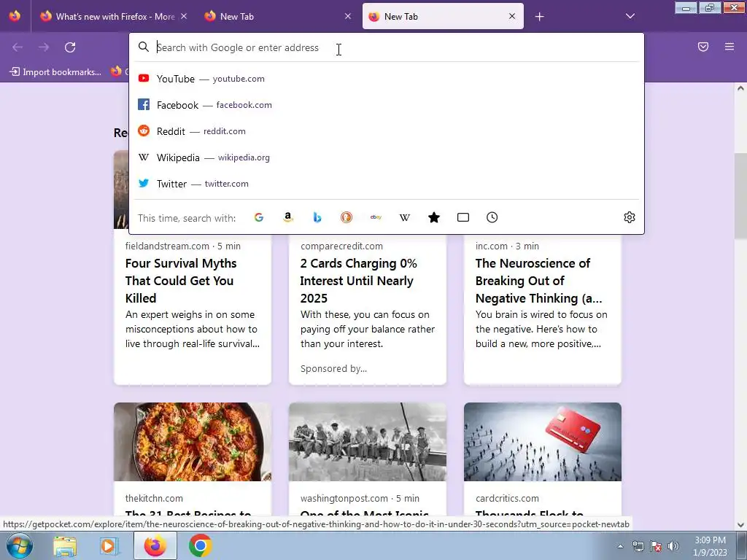Click the Action Center flag tray icon
747x560 pixels.
click(x=656, y=546)
